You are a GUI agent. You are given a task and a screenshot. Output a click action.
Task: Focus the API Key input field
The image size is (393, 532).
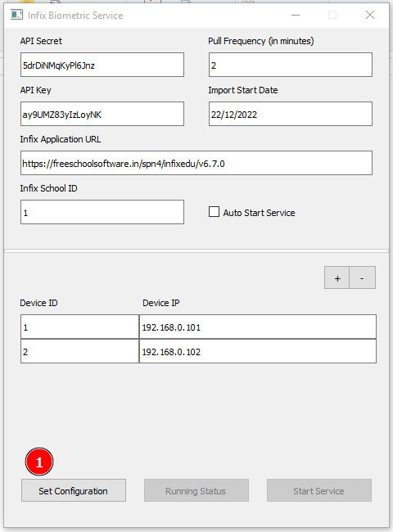pyautogui.click(x=102, y=114)
